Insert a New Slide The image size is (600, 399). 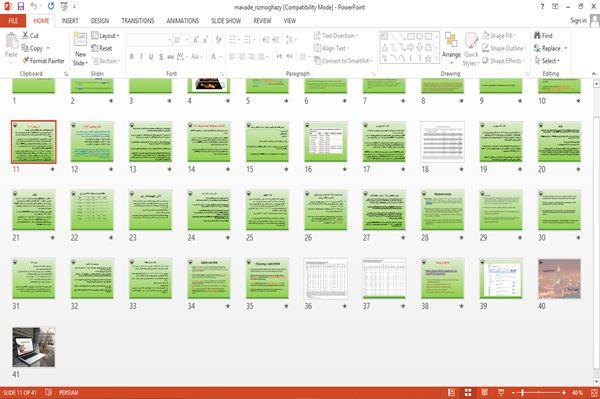click(80, 49)
